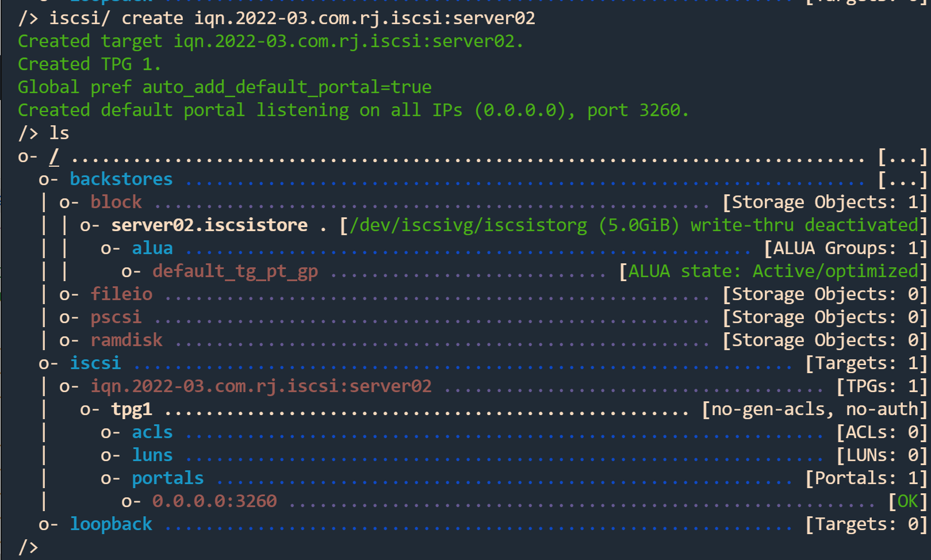Click the empty '/>' prompt on last line
This screenshot has height=560, width=931.
tap(28, 547)
